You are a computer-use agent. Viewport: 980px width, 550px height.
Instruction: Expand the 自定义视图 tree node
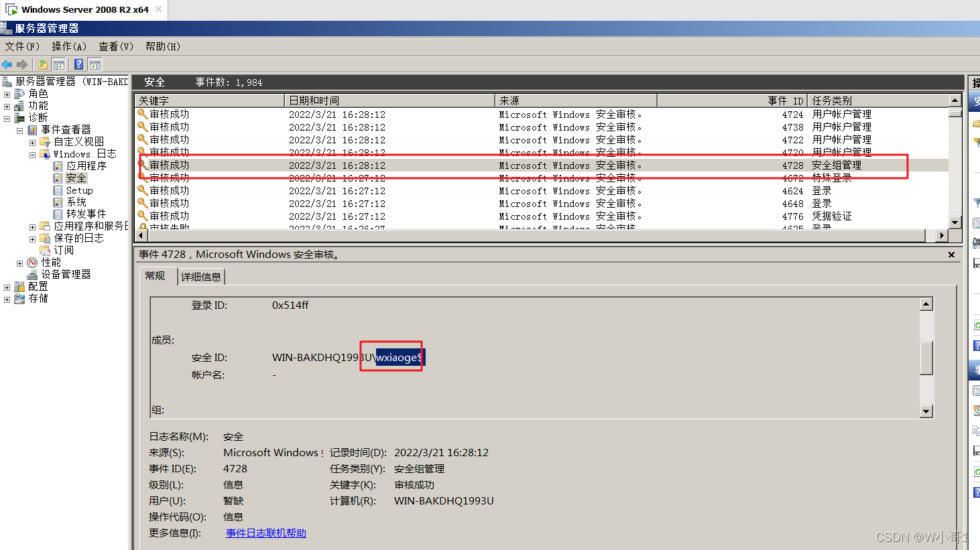coord(32,143)
